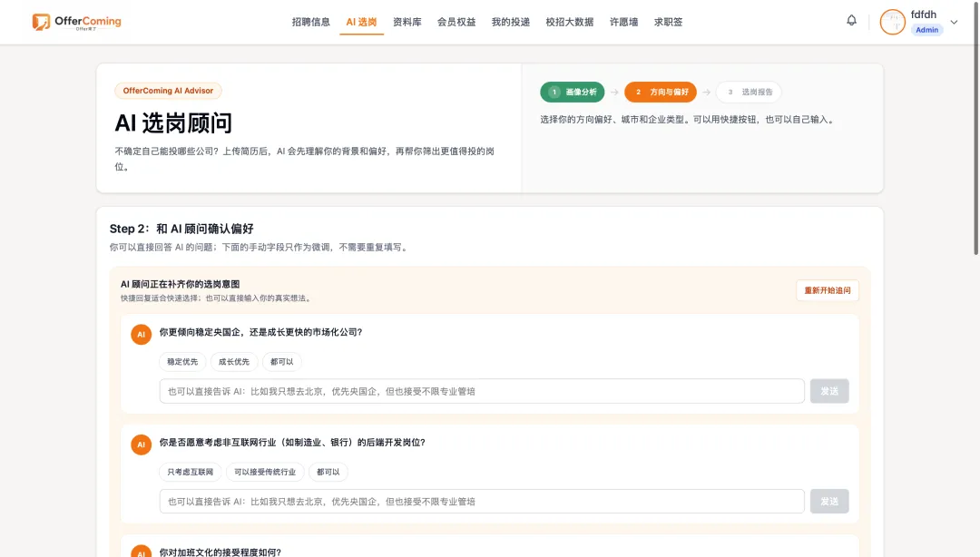Choose the 成长优先 quick reply
980x557 pixels.
pos(234,362)
